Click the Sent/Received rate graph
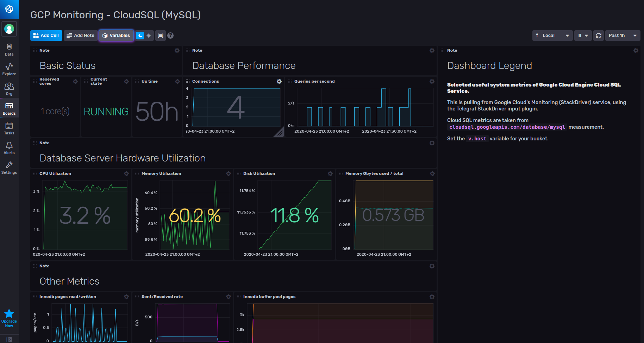Image resolution: width=644 pixels, height=343 pixels. click(x=193, y=323)
